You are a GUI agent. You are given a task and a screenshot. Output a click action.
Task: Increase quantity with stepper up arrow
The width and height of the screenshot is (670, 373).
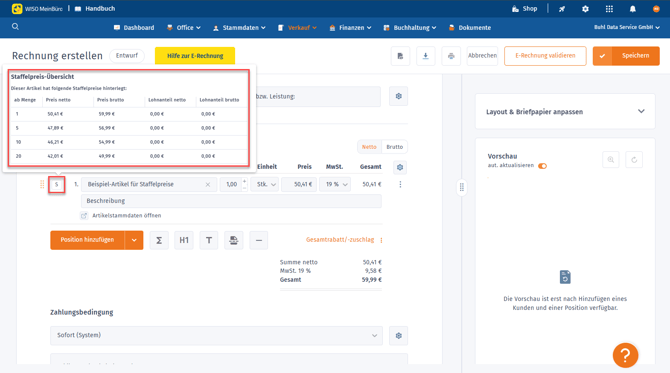pos(244,181)
